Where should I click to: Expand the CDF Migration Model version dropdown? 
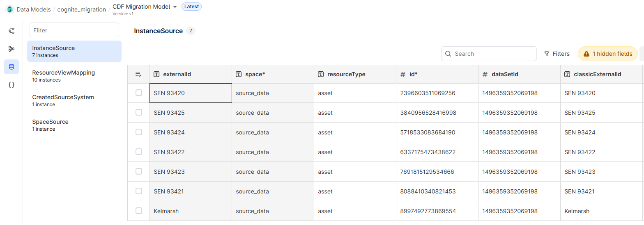point(175,7)
